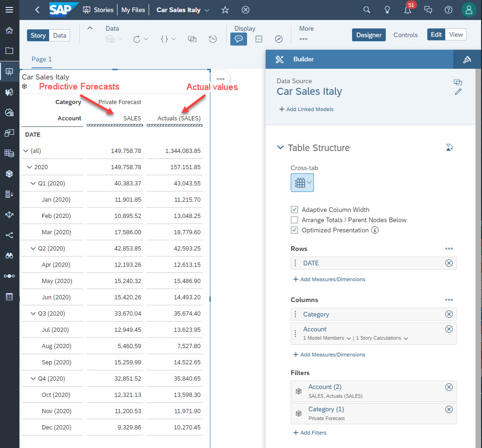Open search with magnifier icon
482x448 pixels.
point(366,10)
